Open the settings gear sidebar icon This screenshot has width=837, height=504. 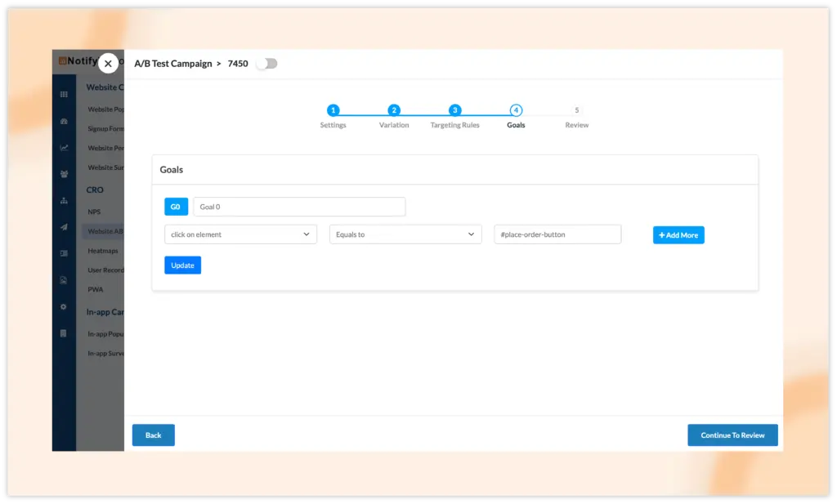[x=64, y=307]
